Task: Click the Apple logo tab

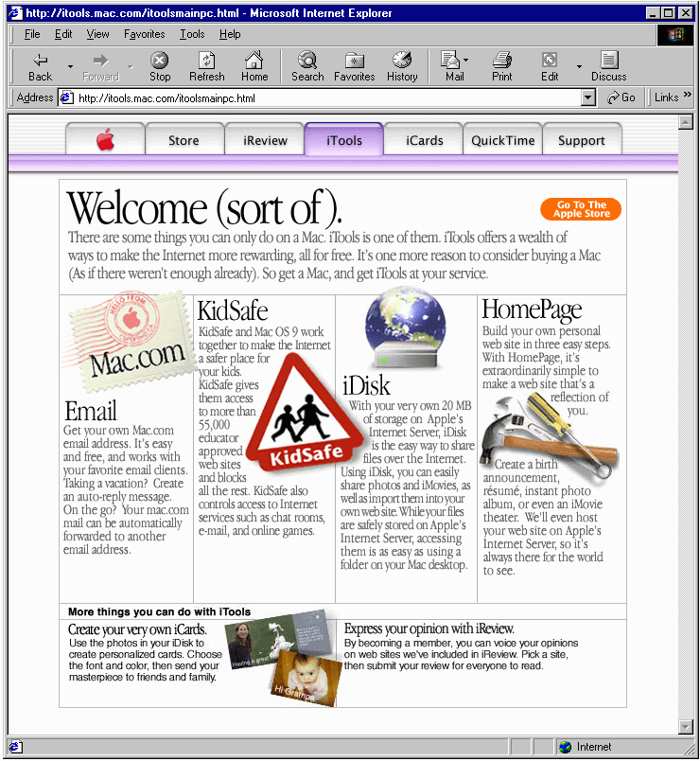Action: [x=105, y=140]
